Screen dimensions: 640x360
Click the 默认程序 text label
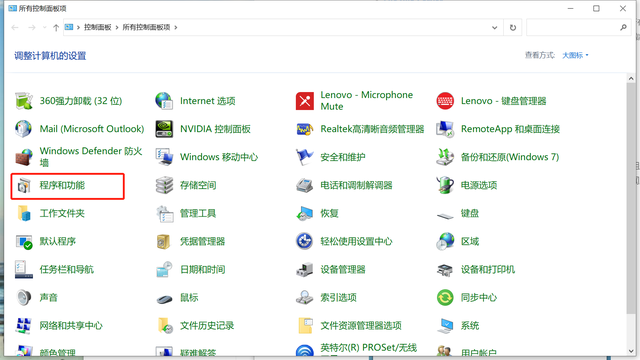[58, 242]
